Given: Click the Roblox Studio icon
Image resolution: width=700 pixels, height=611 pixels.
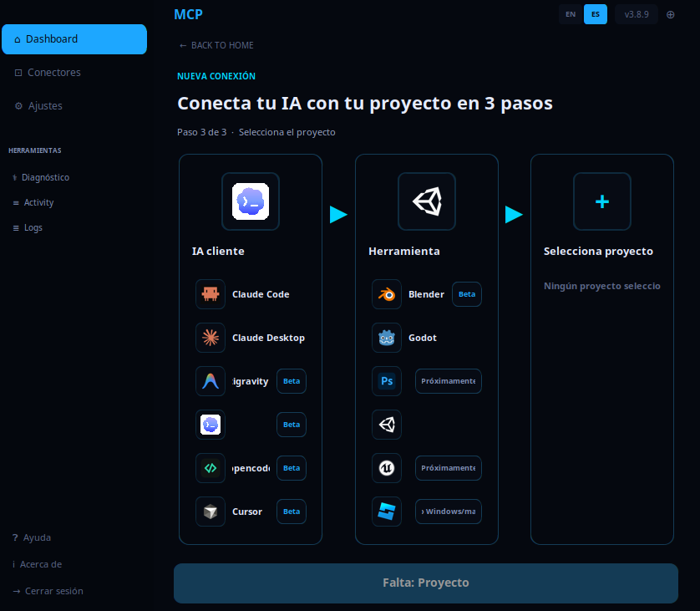Looking at the screenshot, I should (387, 512).
